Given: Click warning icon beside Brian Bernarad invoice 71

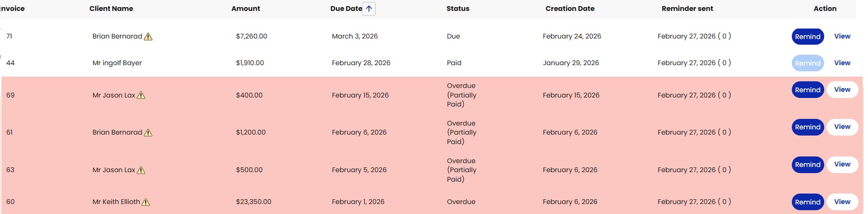Looking at the screenshot, I should pyautogui.click(x=148, y=37).
